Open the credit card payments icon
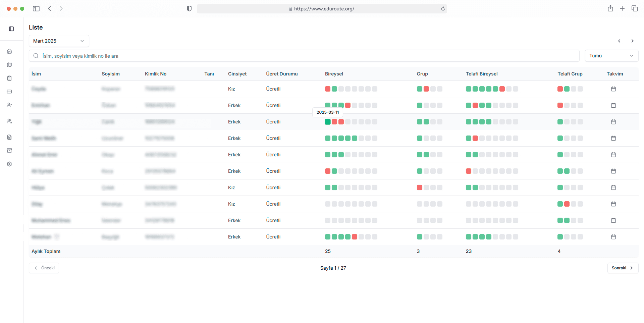644x323 pixels. click(9, 92)
